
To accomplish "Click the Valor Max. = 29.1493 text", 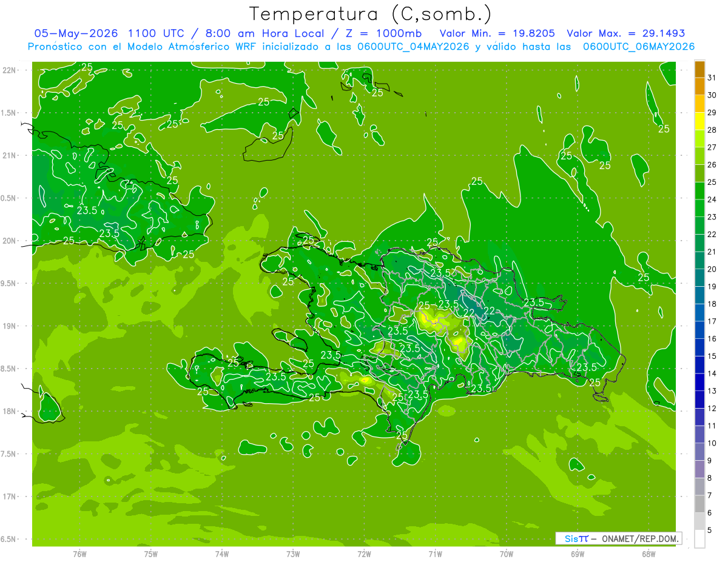I will point(625,33).
